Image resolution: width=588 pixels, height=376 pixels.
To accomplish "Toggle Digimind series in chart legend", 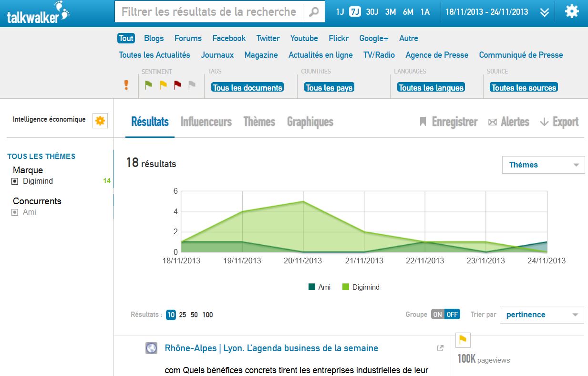I will point(361,287).
